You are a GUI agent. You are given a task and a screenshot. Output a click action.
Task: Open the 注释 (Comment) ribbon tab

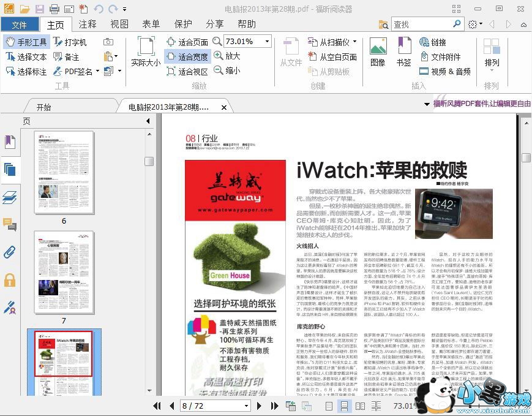point(88,24)
